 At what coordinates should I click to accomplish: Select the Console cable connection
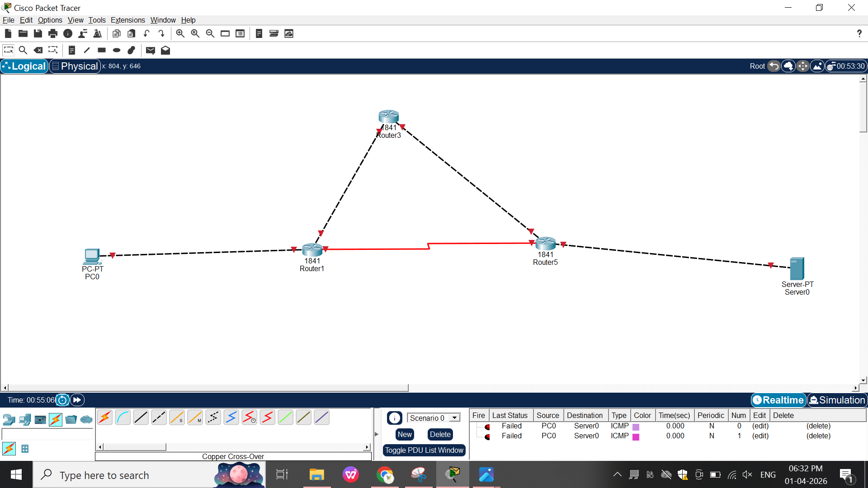[x=123, y=418]
